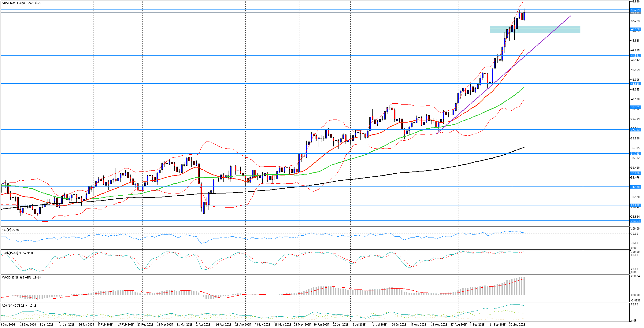Click the 41.628 horizontal level price tag
644x328 pixels.
[x=635, y=84]
